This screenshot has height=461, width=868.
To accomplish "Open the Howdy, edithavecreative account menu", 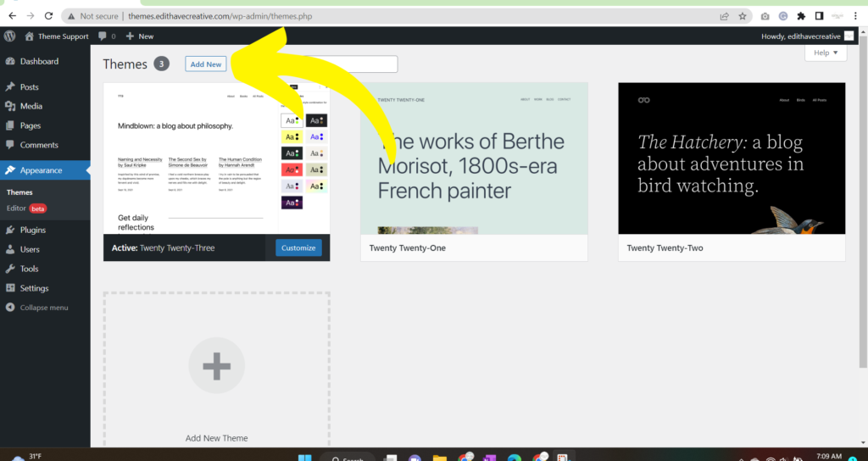I will [807, 36].
